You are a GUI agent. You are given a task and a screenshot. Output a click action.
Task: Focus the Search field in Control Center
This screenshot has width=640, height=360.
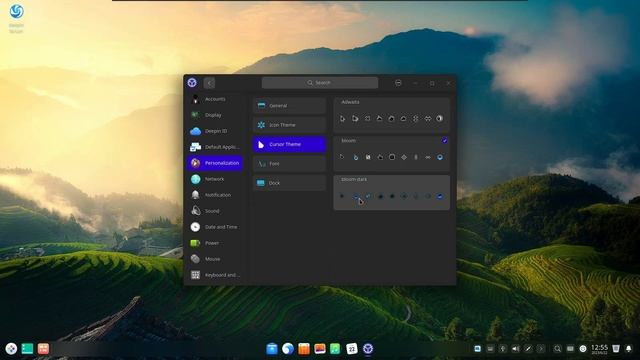(320, 82)
